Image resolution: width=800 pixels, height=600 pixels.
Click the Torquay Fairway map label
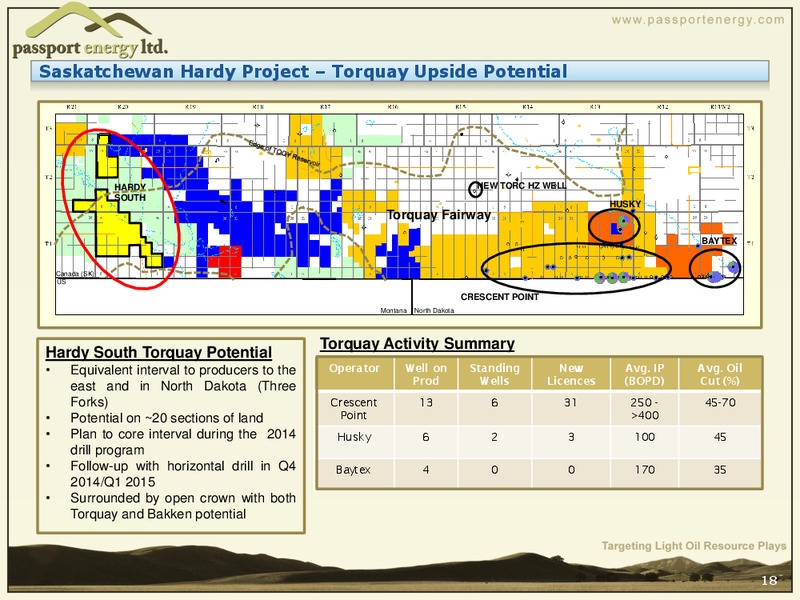[438, 215]
